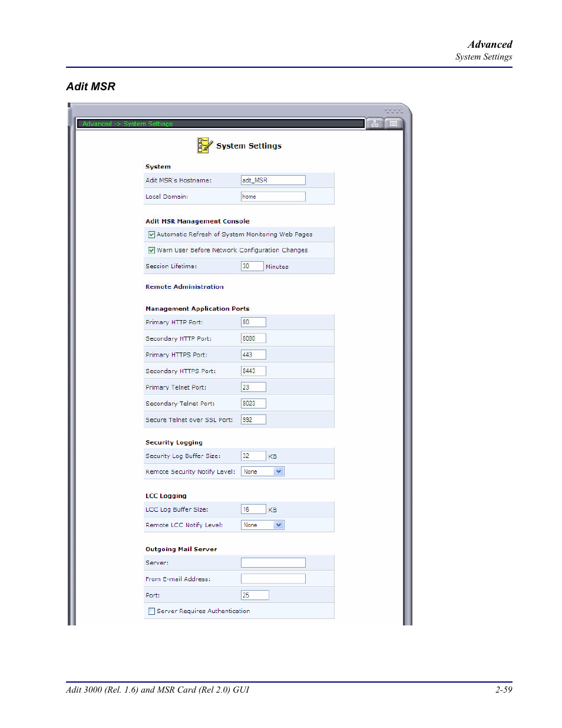Click the Local Domain input field

[273, 197]
